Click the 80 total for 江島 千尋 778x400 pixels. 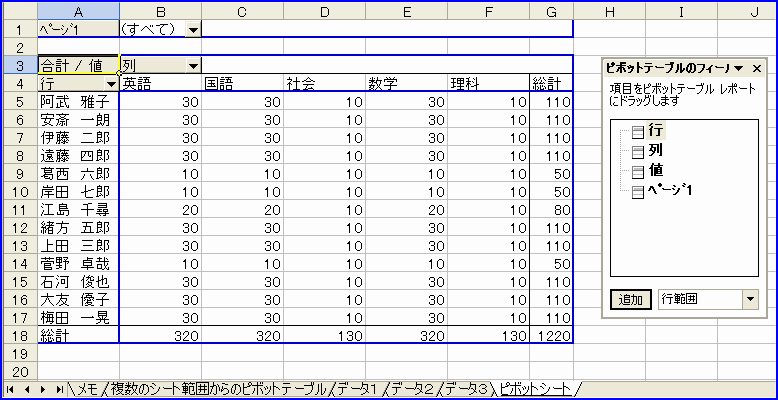(551, 209)
